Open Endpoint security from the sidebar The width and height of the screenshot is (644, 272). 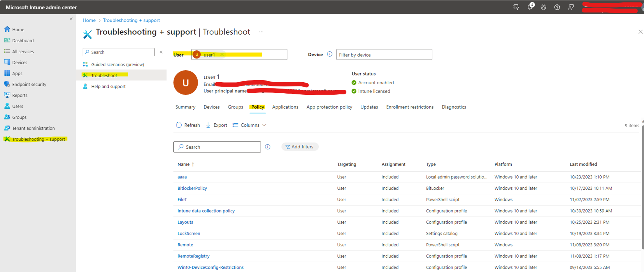[x=29, y=84]
